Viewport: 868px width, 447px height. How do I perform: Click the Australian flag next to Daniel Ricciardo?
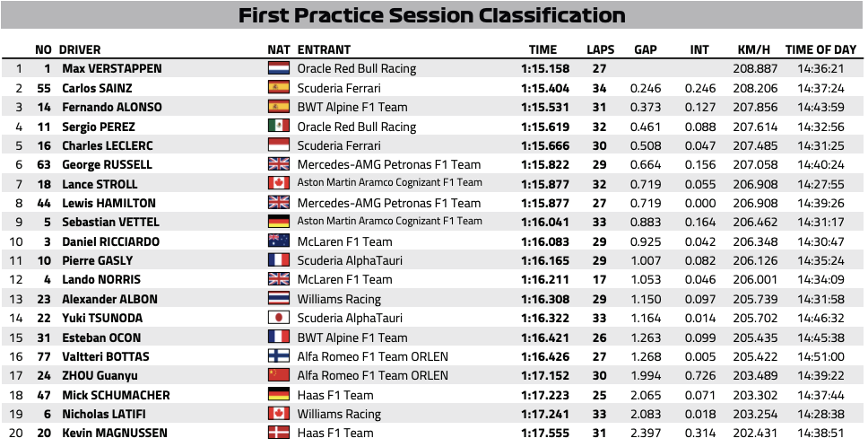tap(279, 241)
